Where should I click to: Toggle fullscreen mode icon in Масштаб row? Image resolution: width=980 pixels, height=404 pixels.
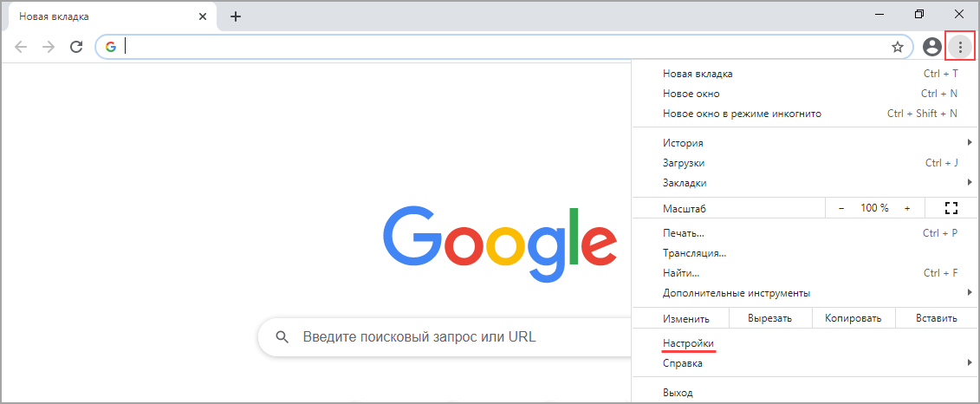pyautogui.click(x=951, y=208)
